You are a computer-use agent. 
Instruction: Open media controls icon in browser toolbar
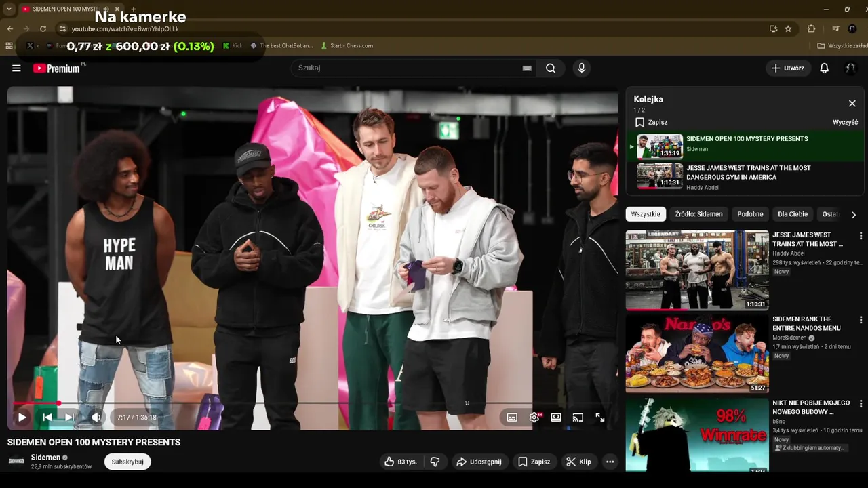point(835,28)
